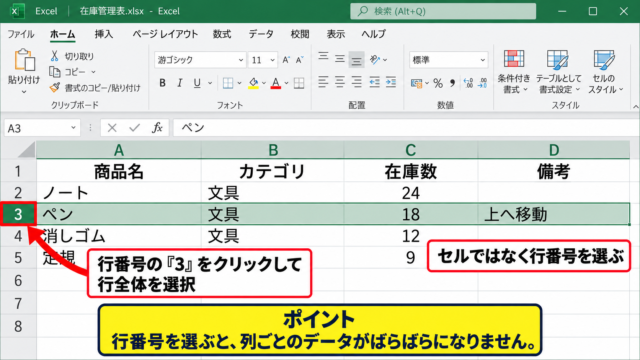Apply red font color A
The height and width of the screenshot is (360, 640).
point(276,83)
